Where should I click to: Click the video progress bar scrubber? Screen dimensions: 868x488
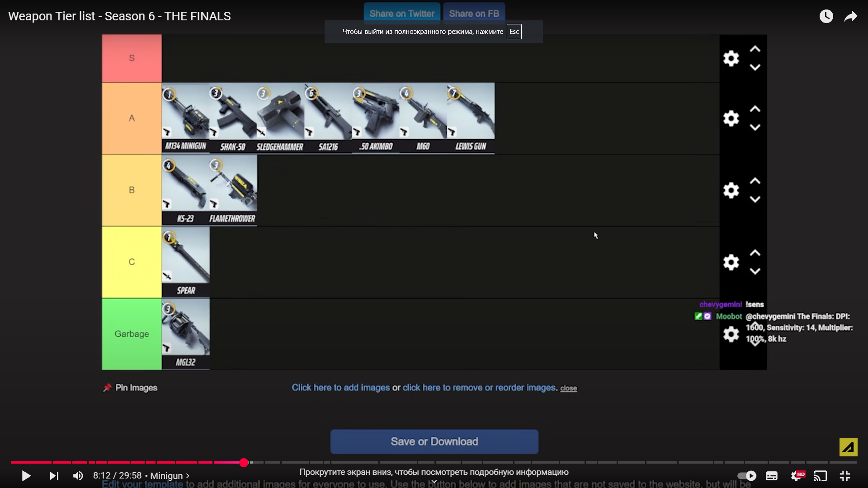(244, 462)
